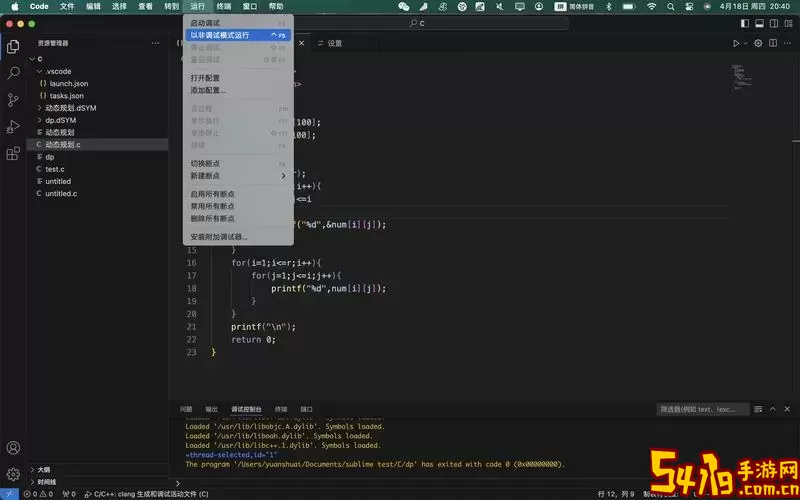Image resolution: width=800 pixels, height=500 pixels.
Task: Open the debug configuration gear in editor toolbar
Action: pyautogui.click(x=758, y=43)
